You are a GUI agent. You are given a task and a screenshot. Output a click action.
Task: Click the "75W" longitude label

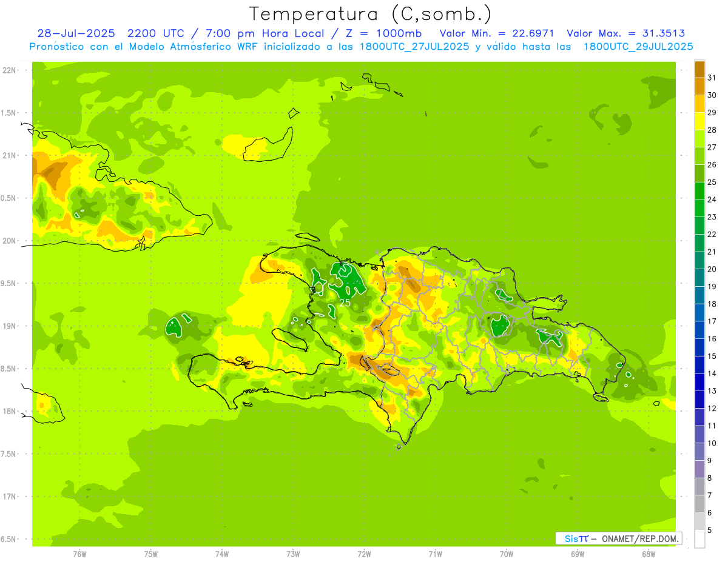coord(151,554)
